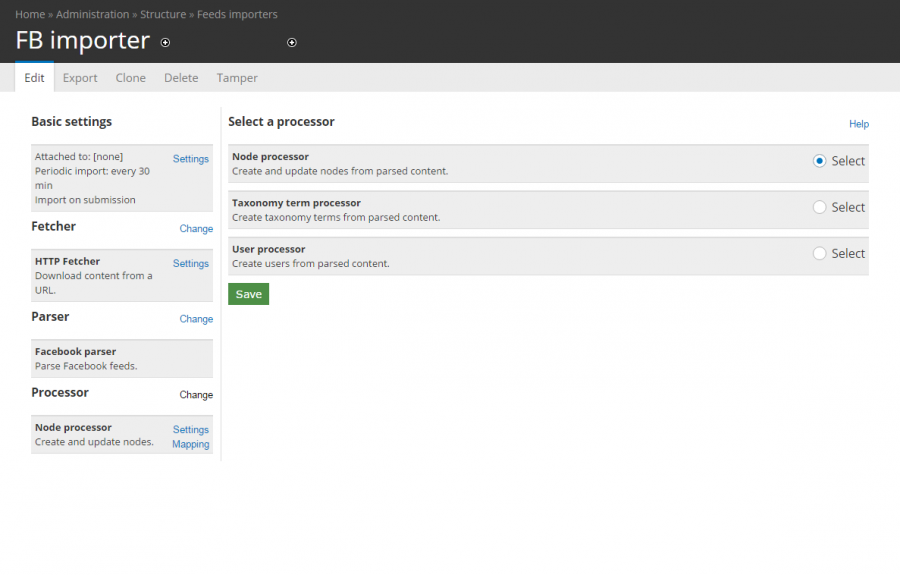Click 'User processor' title text

269,249
